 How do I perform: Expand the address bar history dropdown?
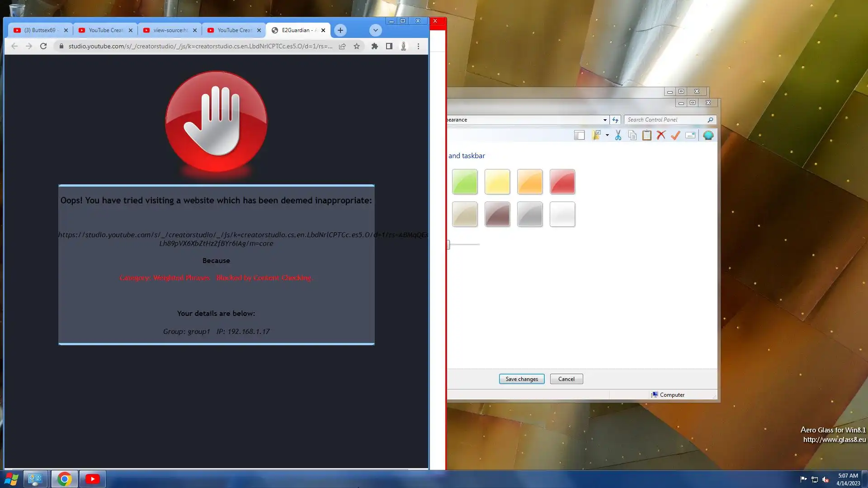pos(605,120)
